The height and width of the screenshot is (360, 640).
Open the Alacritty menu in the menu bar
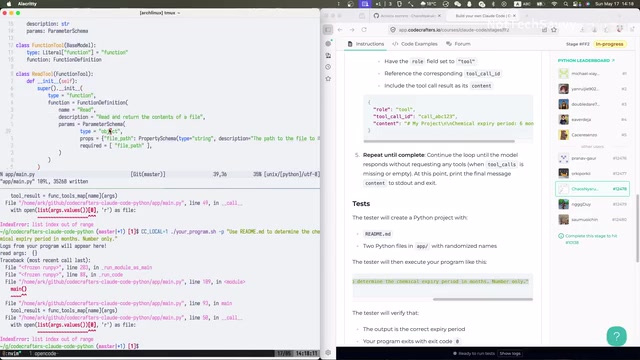click(27, 4)
